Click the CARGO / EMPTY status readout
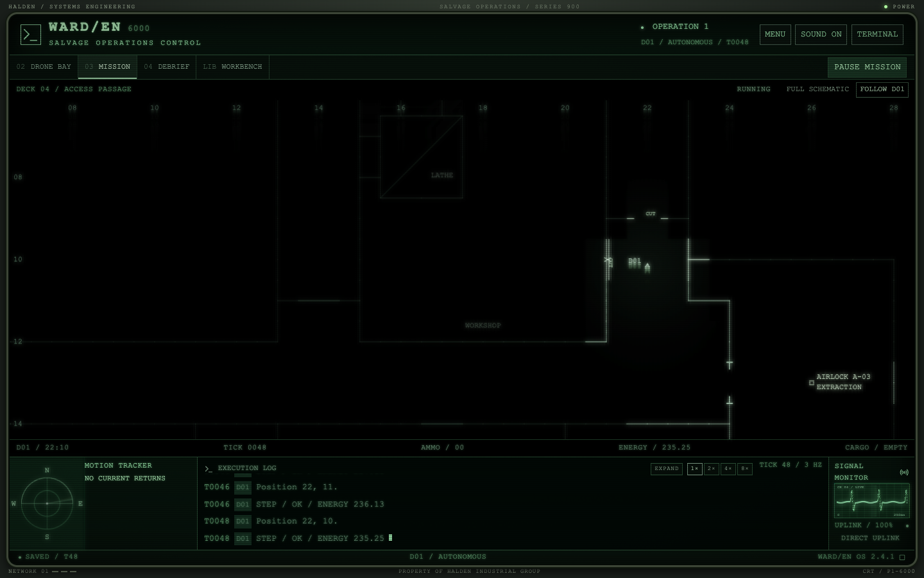 [x=876, y=448]
